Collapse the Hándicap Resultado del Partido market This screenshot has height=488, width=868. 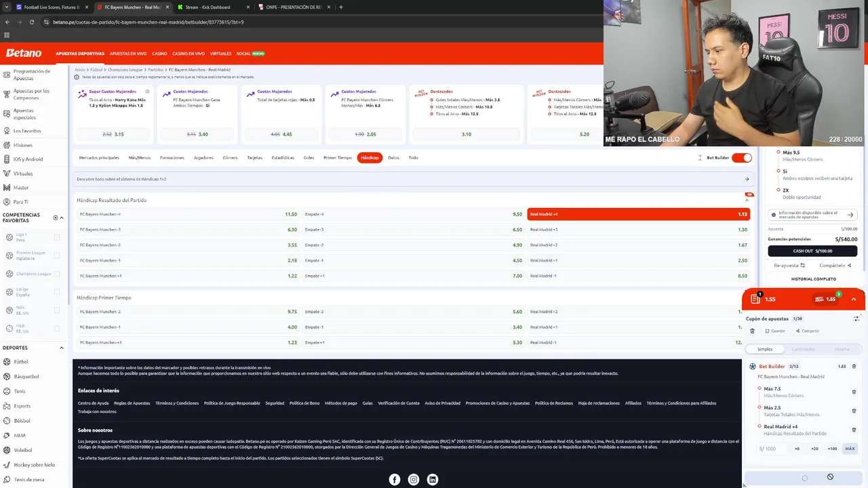(x=747, y=200)
